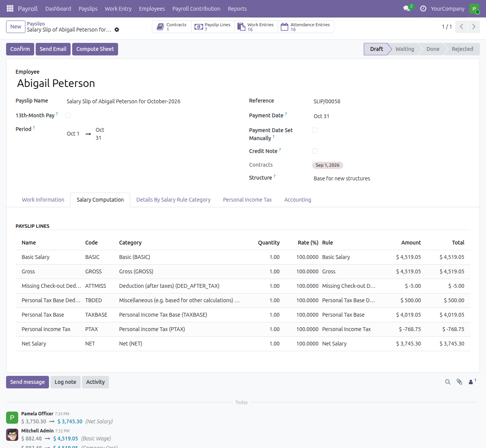Open the Contracts smart button
The image size is (486, 448).
coord(172,27)
